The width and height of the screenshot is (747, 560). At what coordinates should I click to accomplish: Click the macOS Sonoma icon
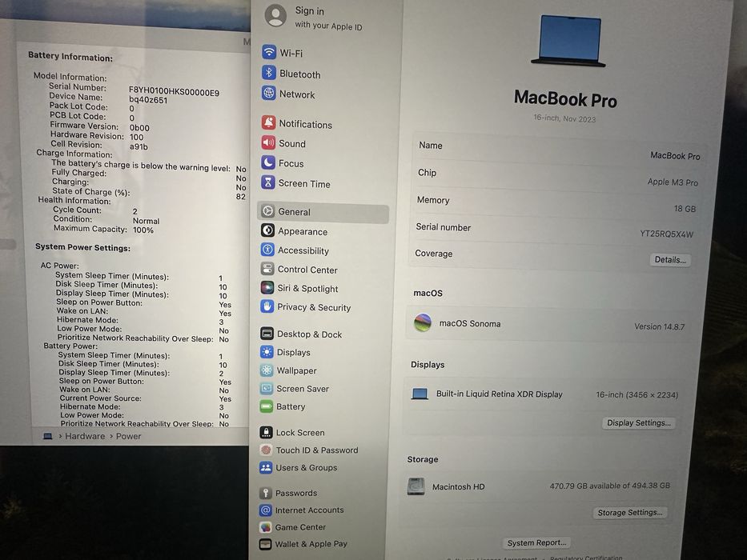[x=423, y=322]
